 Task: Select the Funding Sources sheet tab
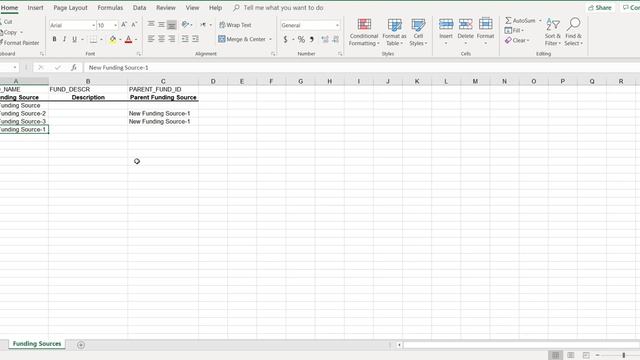tap(37, 344)
